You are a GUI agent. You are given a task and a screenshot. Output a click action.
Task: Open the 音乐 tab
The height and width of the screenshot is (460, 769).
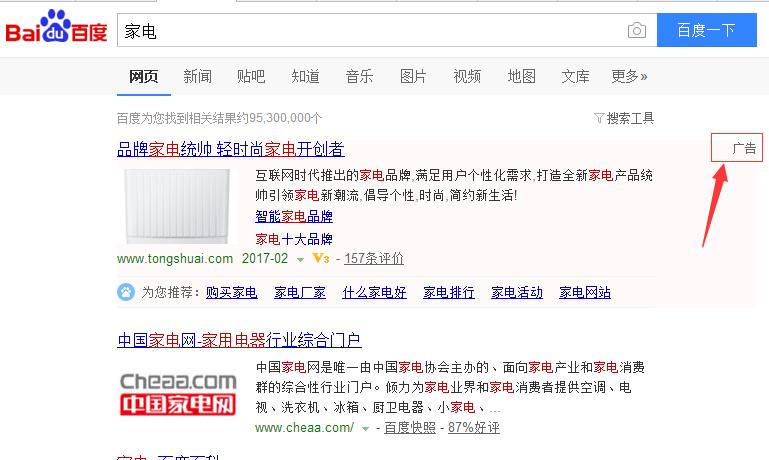359,76
